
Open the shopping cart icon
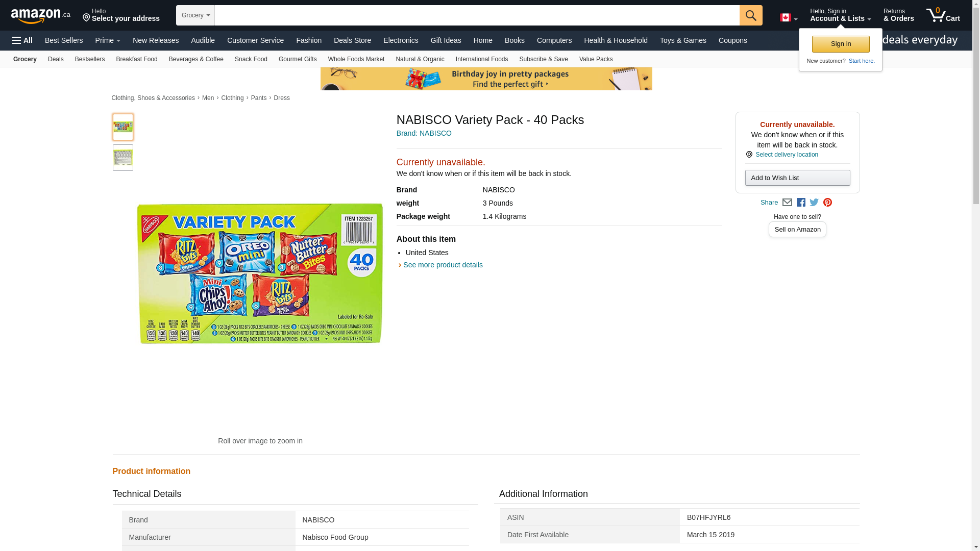pyautogui.click(x=943, y=15)
